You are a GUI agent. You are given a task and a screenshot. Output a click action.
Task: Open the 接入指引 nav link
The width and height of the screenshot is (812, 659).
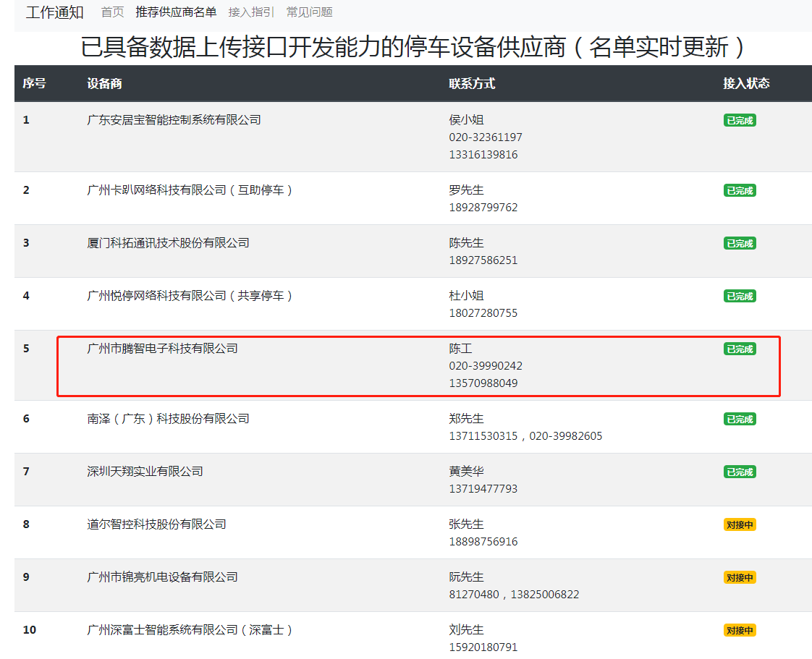(x=251, y=12)
